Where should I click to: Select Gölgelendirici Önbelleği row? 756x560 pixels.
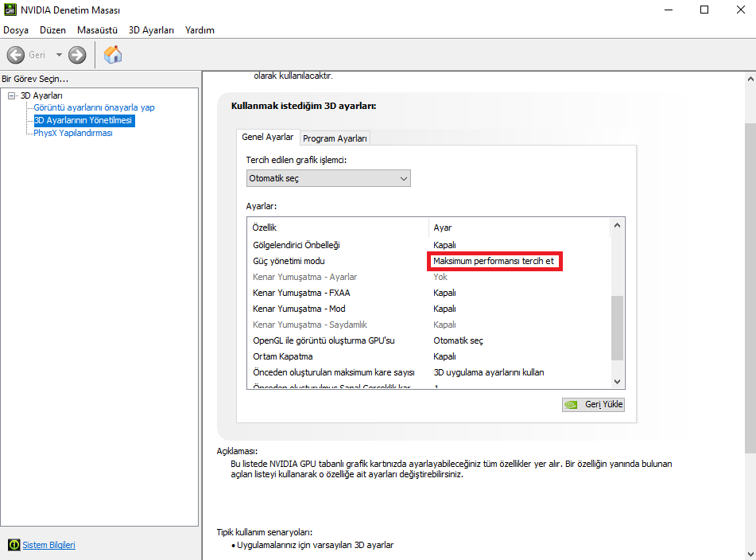(x=428, y=245)
